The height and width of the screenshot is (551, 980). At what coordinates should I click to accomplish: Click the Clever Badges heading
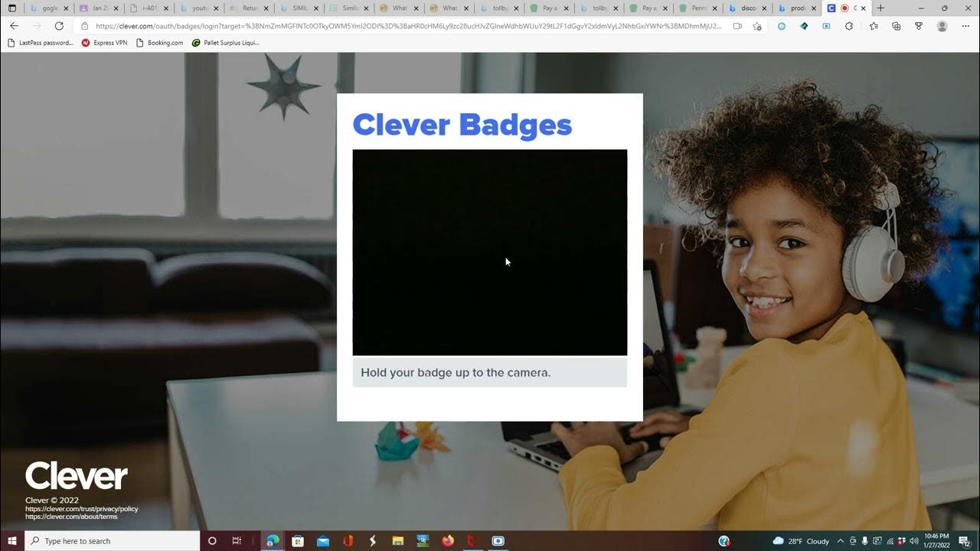[x=462, y=125]
